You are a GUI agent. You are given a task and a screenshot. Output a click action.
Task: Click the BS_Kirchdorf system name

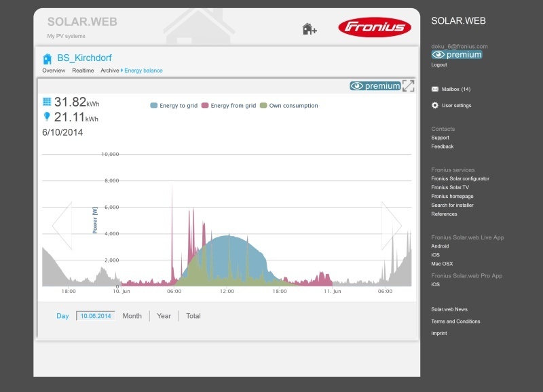[84, 58]
